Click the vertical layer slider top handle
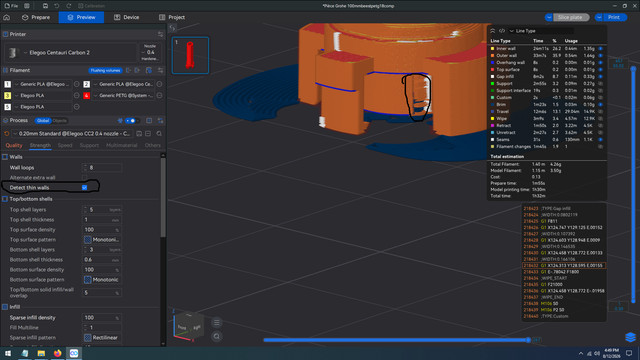640x360 pixels. tap(633, 69)
